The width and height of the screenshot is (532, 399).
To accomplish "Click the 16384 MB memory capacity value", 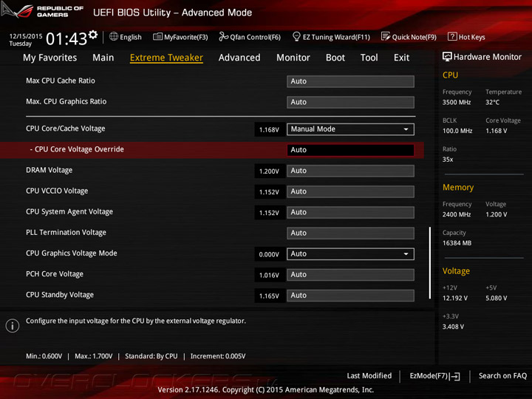I will click(457, 243).
